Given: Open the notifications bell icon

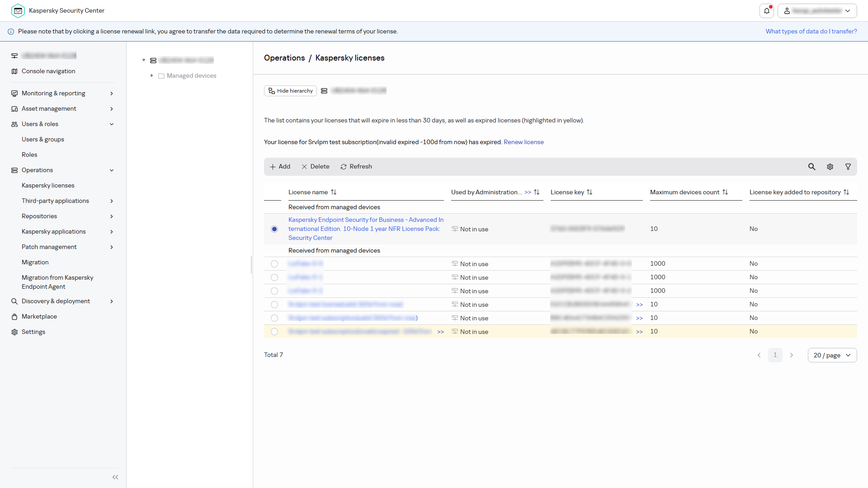Looking at the screenshot, I should point(767,11).
